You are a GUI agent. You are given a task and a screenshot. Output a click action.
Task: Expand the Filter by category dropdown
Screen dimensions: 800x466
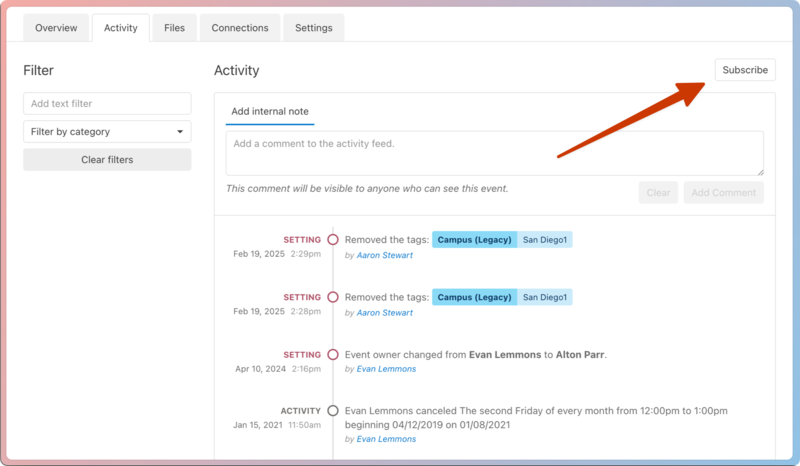point(107,132)
